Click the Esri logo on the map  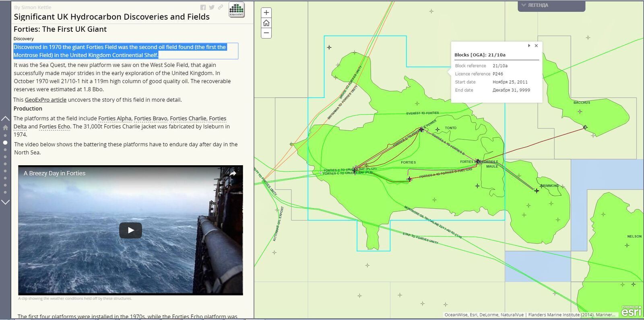pyautogui.click(x=631, y=311)
